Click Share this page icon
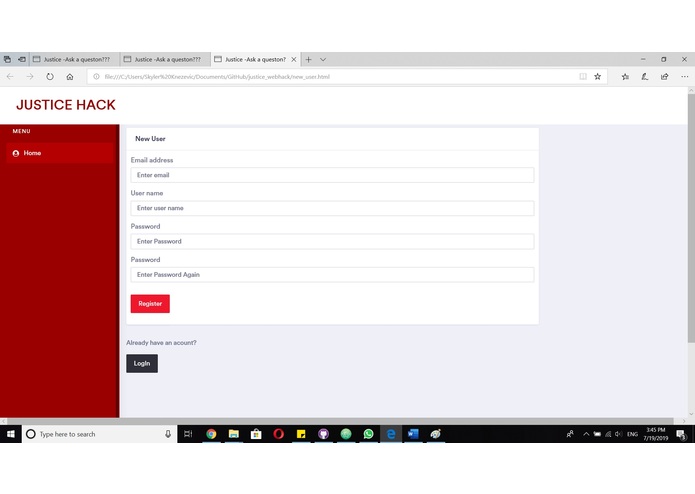 (664, 77)
